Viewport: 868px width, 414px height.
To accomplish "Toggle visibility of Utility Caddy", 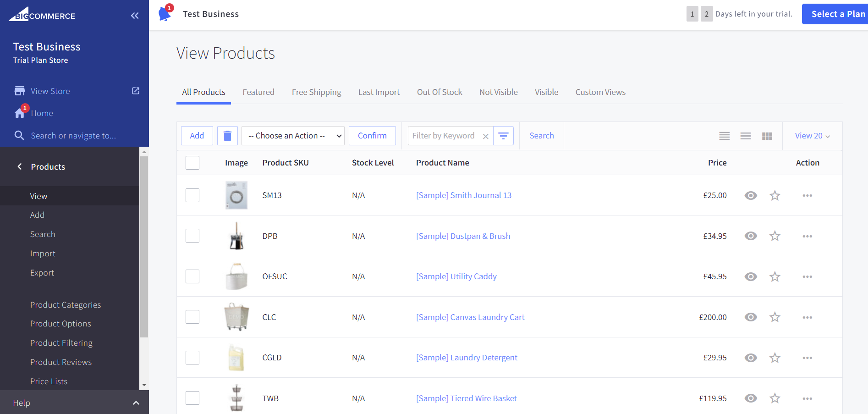I will point(750,276).
